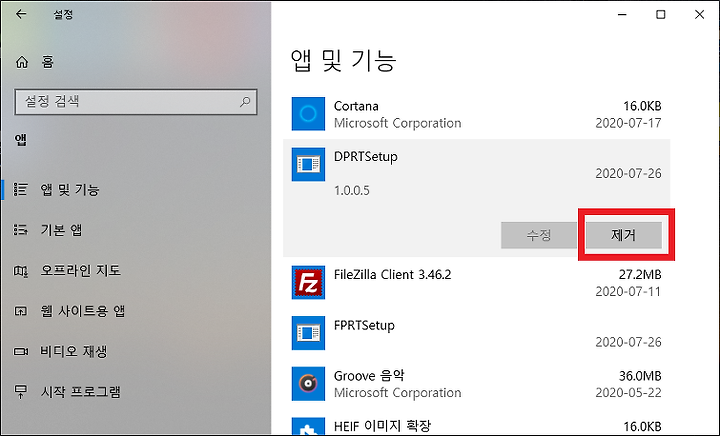Click the 수정 modify button
720x436 pixels.
pos(539,235)
